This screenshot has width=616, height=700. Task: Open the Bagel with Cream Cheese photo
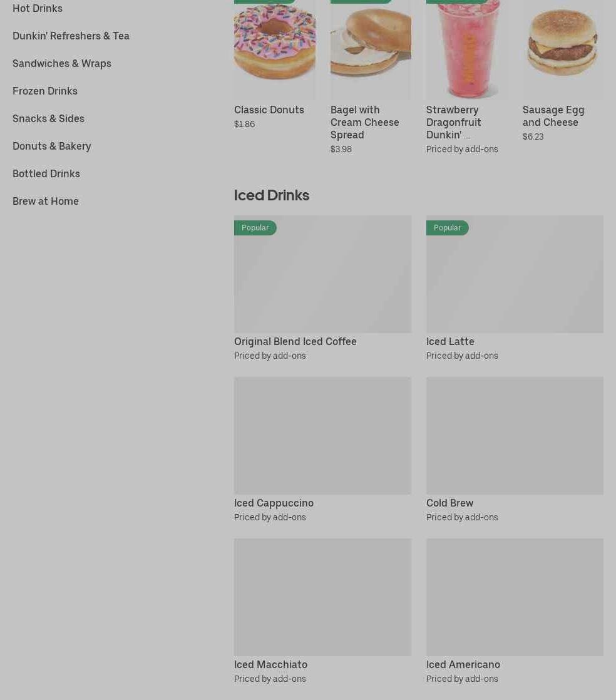371,49
